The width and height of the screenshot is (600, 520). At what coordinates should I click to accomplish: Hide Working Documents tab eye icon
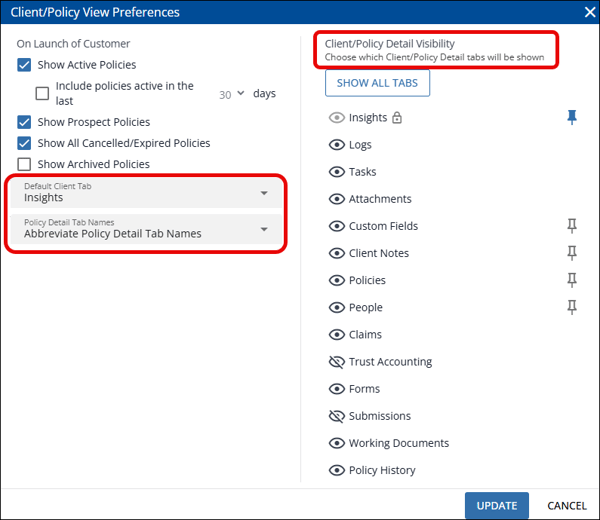337,443
